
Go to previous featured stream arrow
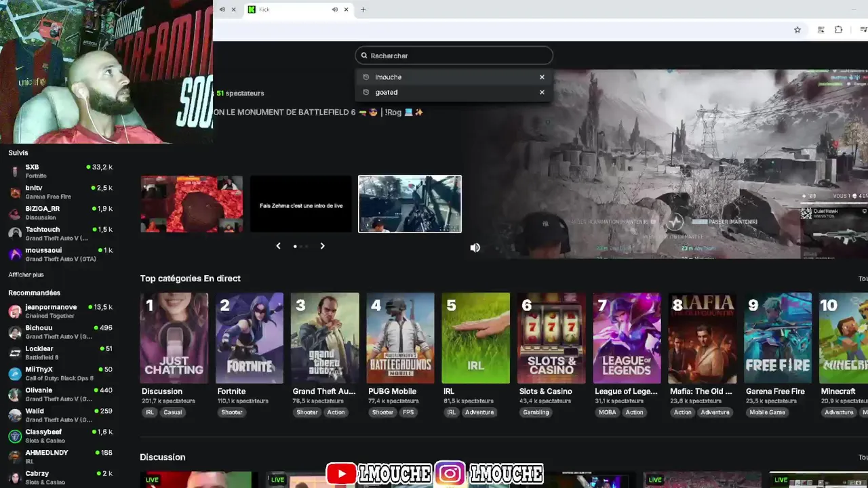(x=278, y=246)
